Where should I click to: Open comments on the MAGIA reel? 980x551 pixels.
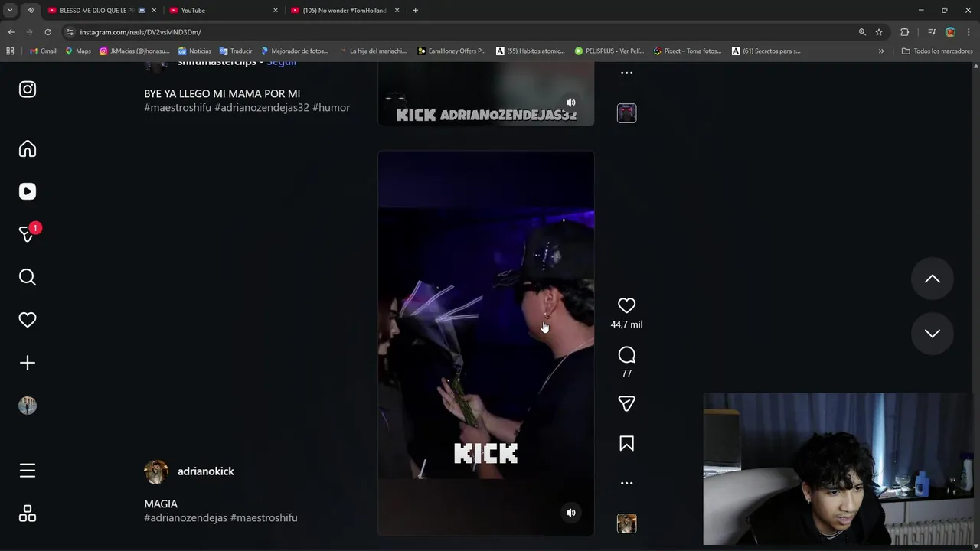pos(626,355)
